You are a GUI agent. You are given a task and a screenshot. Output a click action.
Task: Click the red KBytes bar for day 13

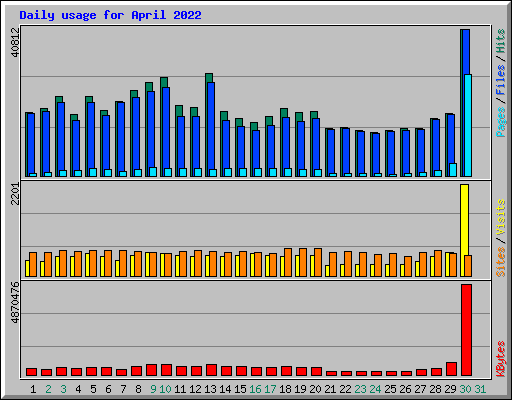coord(211,370)
